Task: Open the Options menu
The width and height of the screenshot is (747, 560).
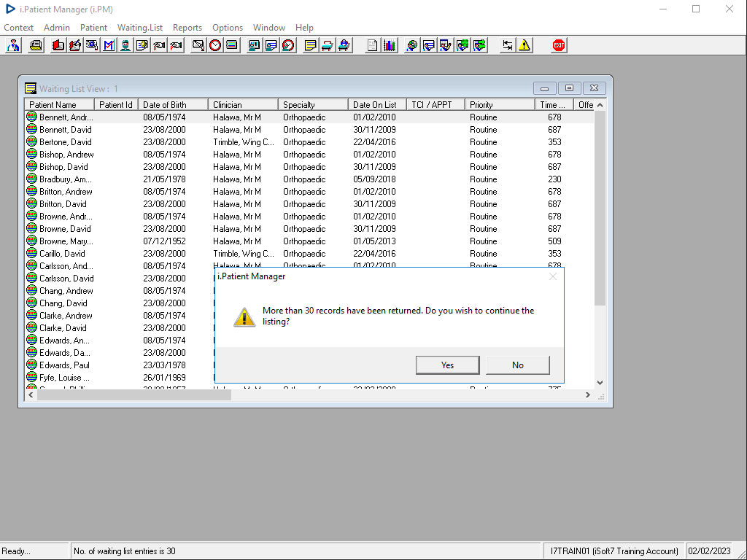Action: (x=228, y=28)
